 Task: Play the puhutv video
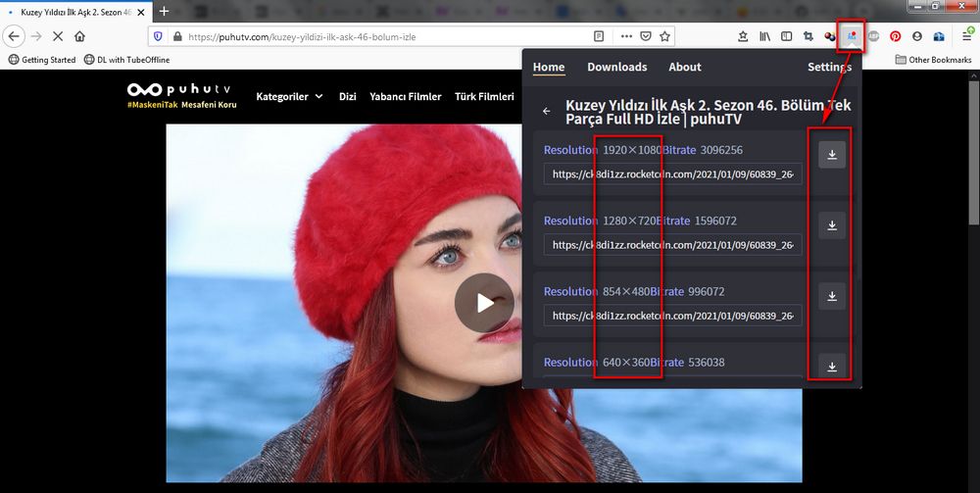[x=484, y=303]
